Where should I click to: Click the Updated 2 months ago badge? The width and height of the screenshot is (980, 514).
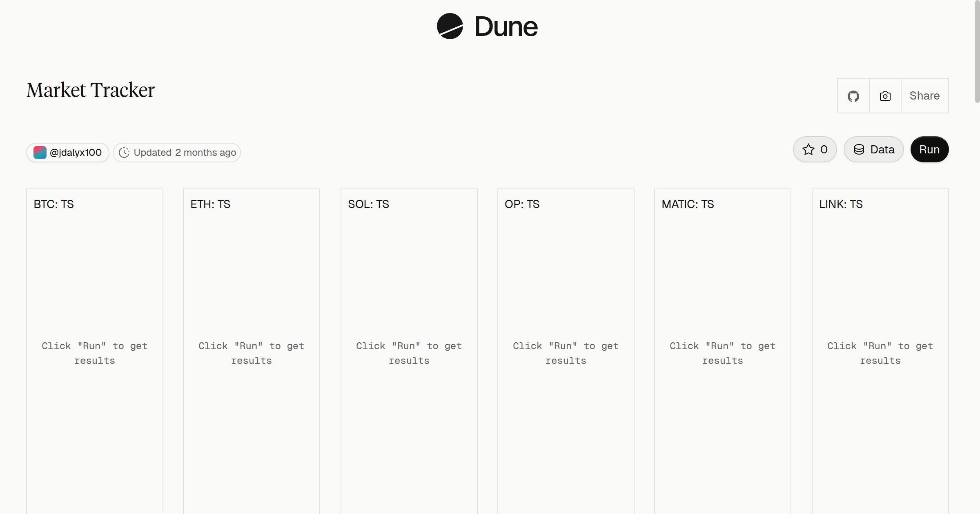tap(177, 153)
